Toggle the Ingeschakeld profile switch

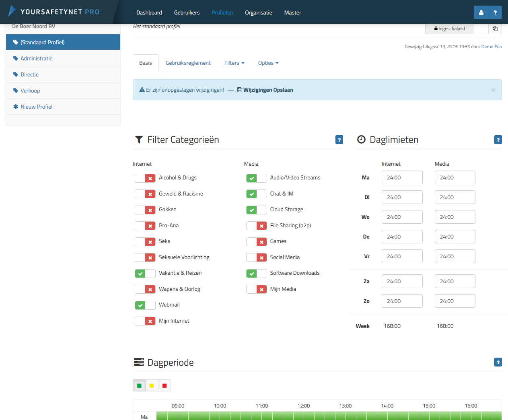[455, 29]
